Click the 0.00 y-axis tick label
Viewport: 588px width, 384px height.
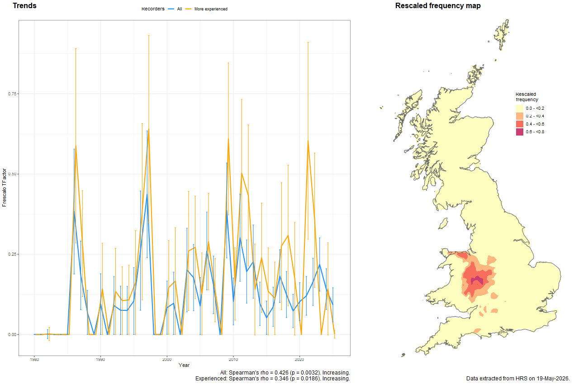coord(12,335)
